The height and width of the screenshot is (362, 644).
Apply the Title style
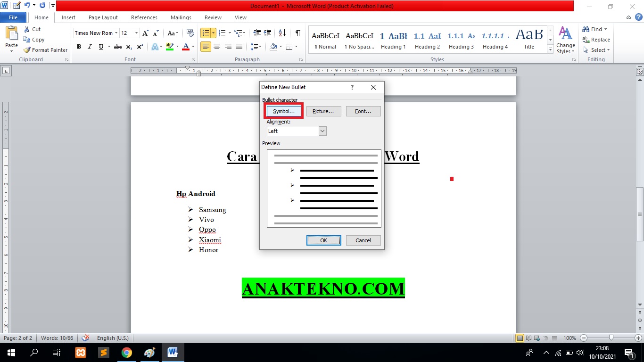point(529,40)
